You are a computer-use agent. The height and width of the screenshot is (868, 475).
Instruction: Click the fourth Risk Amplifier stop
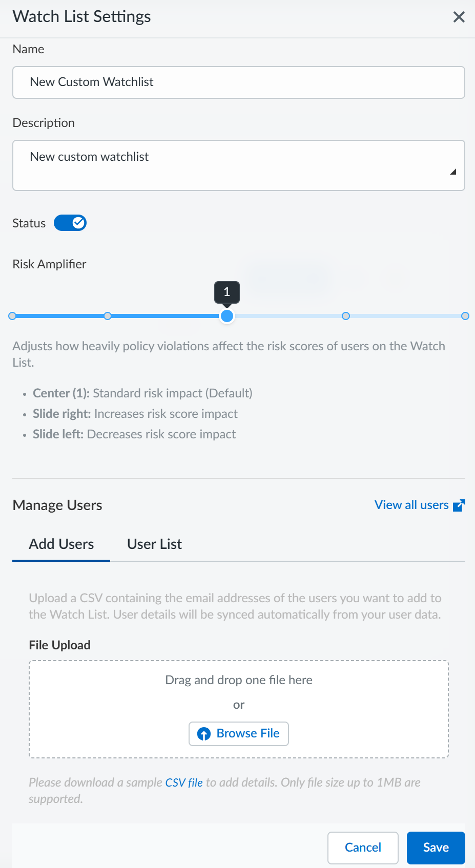(x=346, y=316)
